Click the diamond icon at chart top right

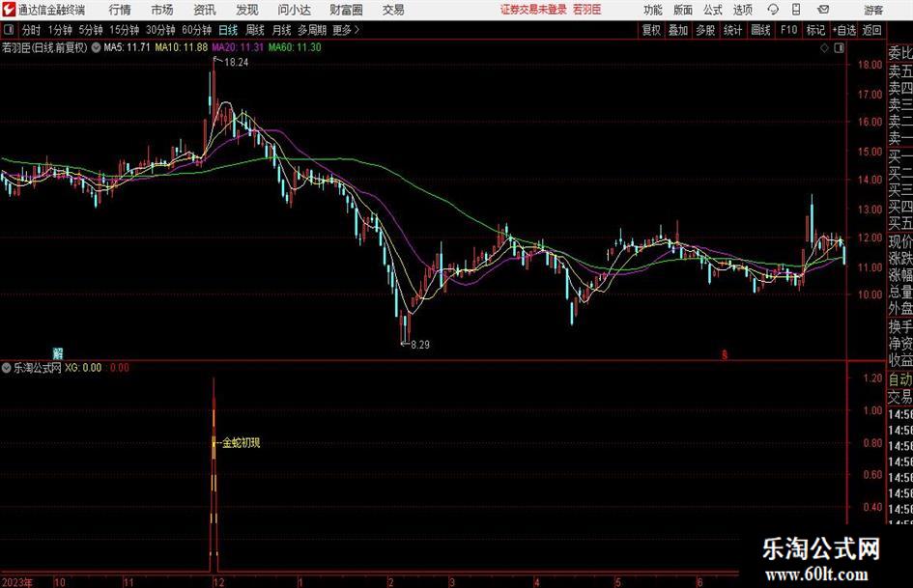tap(824, 48)
